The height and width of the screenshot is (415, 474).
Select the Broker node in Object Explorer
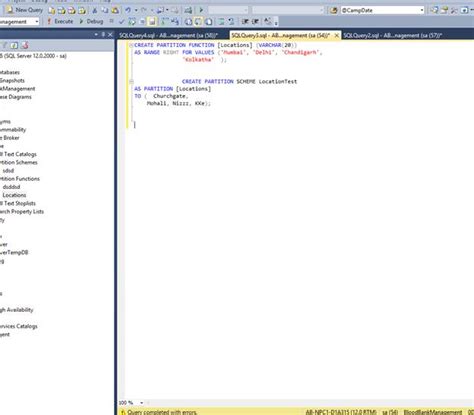10,138
